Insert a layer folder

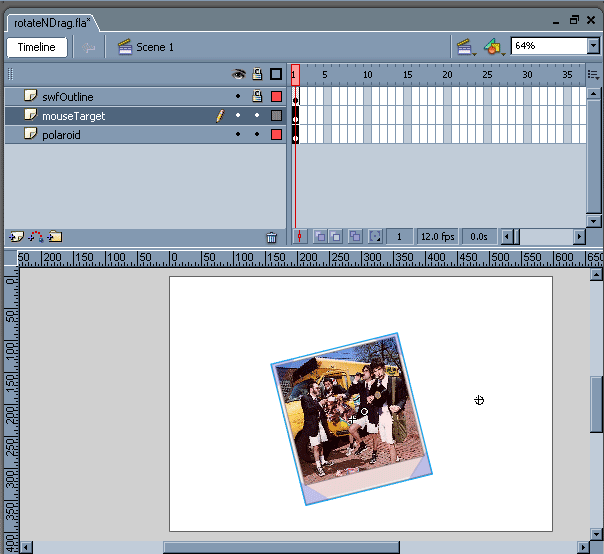click(x=54, y=237)
